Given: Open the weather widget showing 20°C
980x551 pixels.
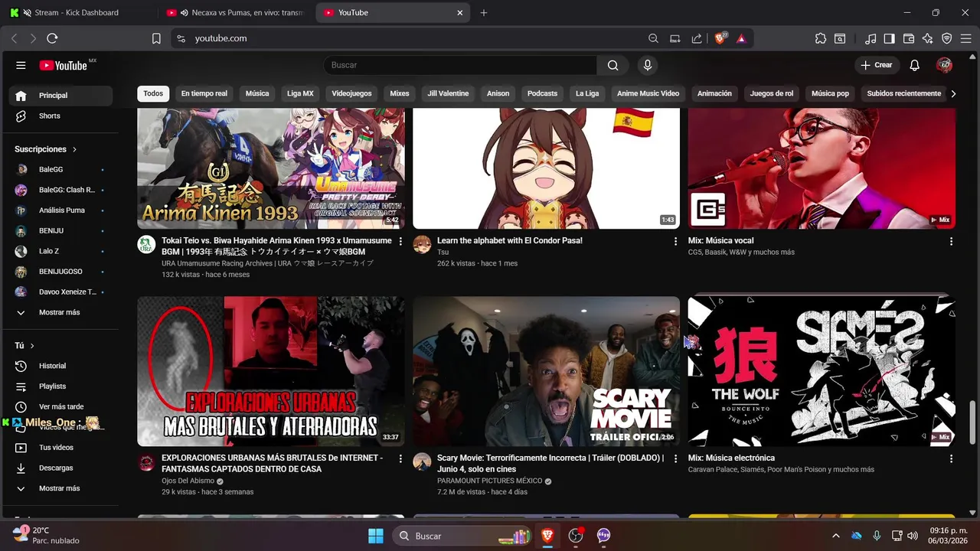Looking at the screenshot, I should (x=46, y=535).
